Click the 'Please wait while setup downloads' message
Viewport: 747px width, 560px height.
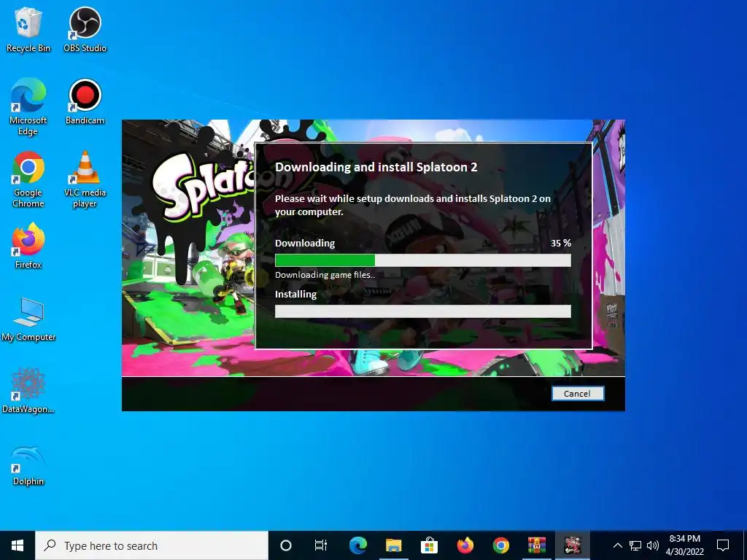pyautogui.click(x=413, y=205)
